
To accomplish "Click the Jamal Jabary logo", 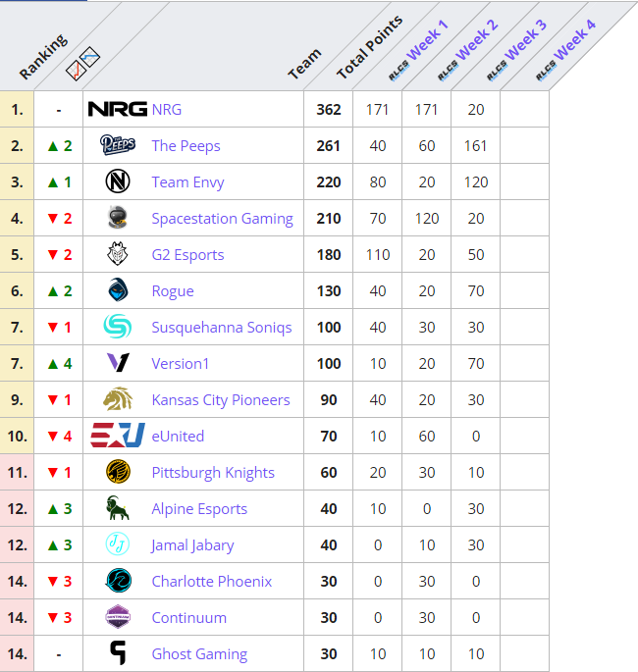I will coord(118,544).
